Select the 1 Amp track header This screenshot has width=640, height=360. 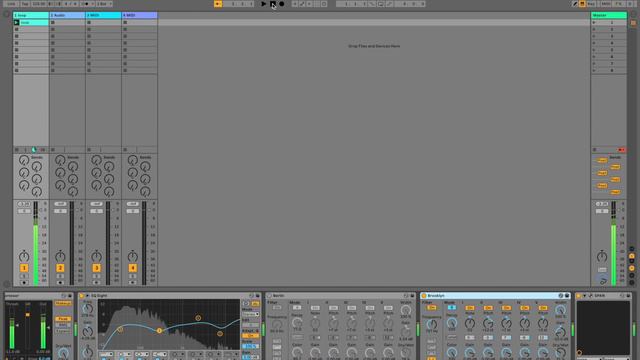coord(31,15)
